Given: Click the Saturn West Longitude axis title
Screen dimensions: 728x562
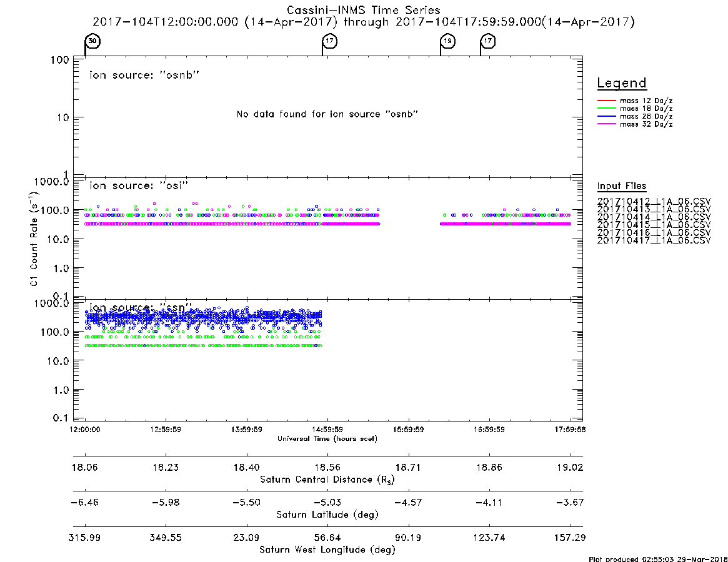Looking at the screenshot, I should pyautogui.click(x=327, y=550).
